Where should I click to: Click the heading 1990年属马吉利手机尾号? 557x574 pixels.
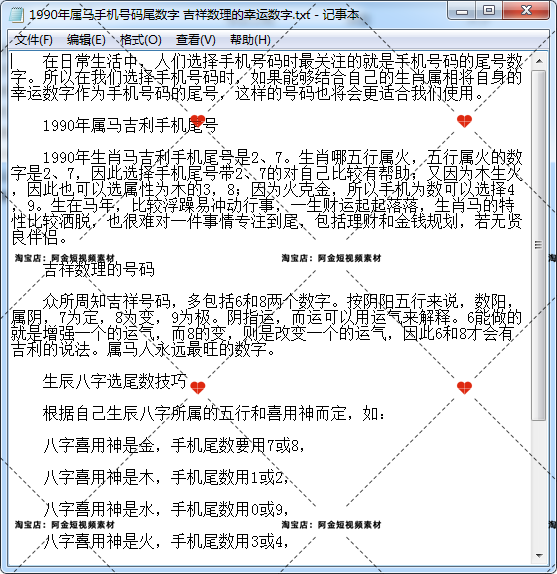point(130,126)
